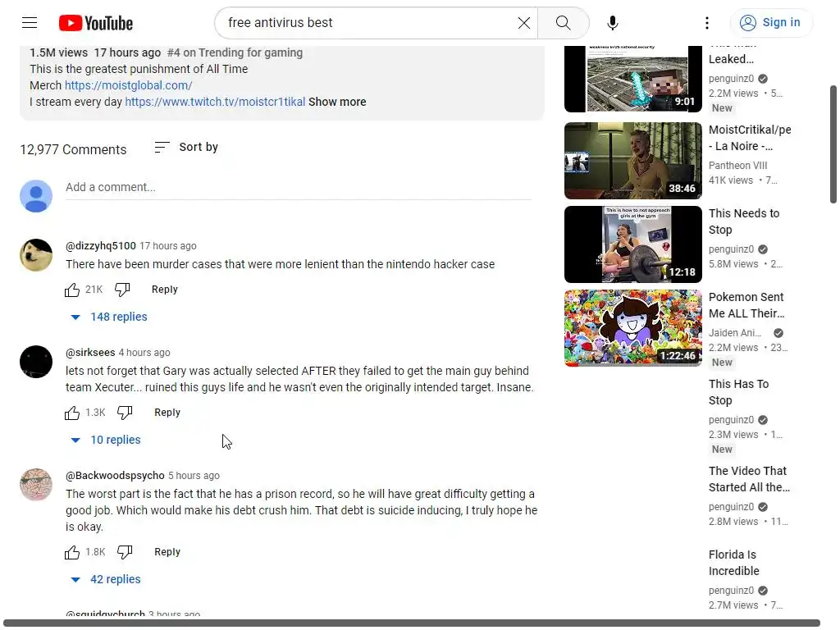The width and height of the screenshot is (840, 630).
Task: Open the 12:18 gym video thumbnail
Action: click(x=632, y=244)
